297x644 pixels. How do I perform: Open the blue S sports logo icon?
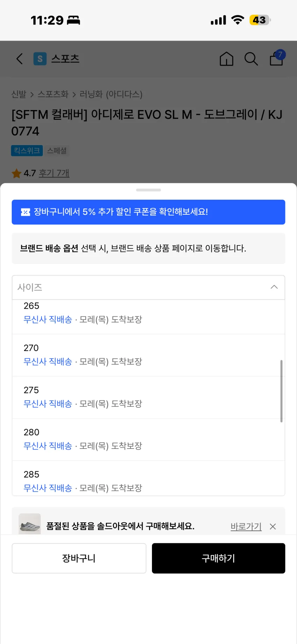[x=40, y=59]
